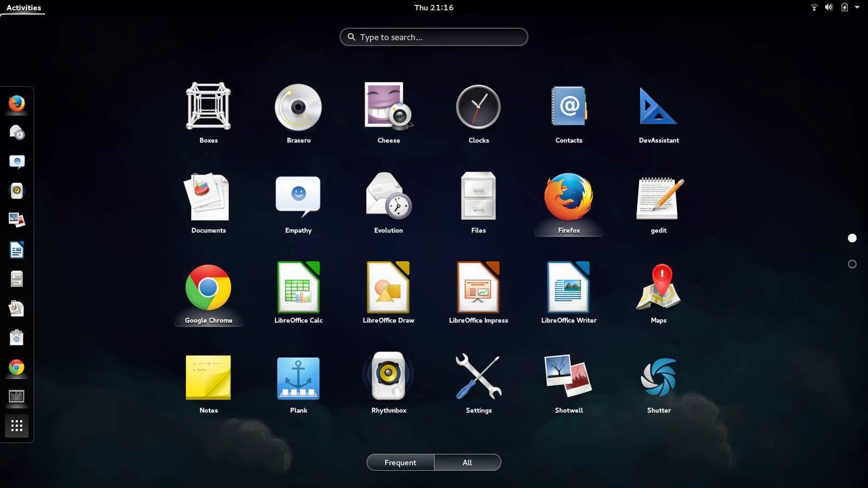This screenshot has height=488, width=868.
Task: Click the Wi-Fi status indicator
Action: click(x=814, y=7)
